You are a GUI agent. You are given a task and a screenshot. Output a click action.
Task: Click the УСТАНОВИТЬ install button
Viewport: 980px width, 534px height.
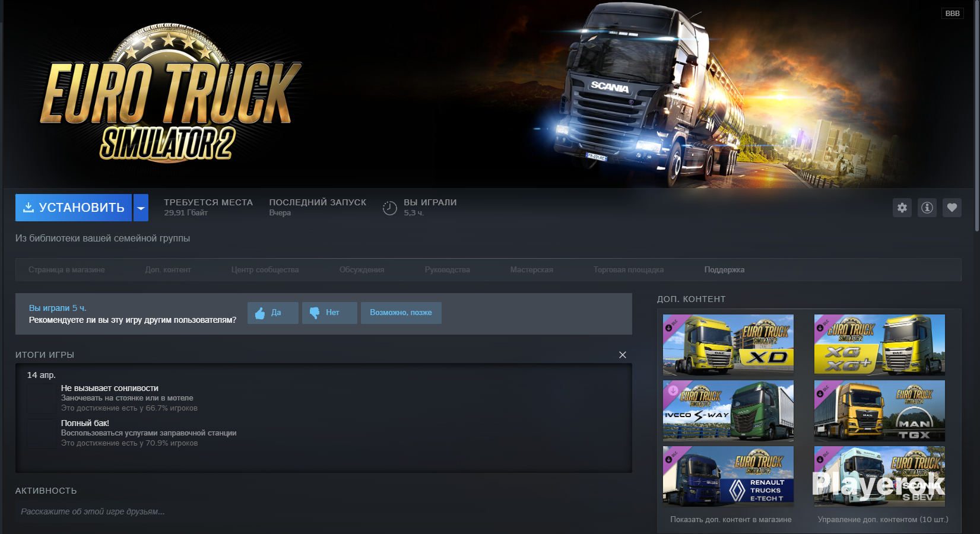[74, 208]
